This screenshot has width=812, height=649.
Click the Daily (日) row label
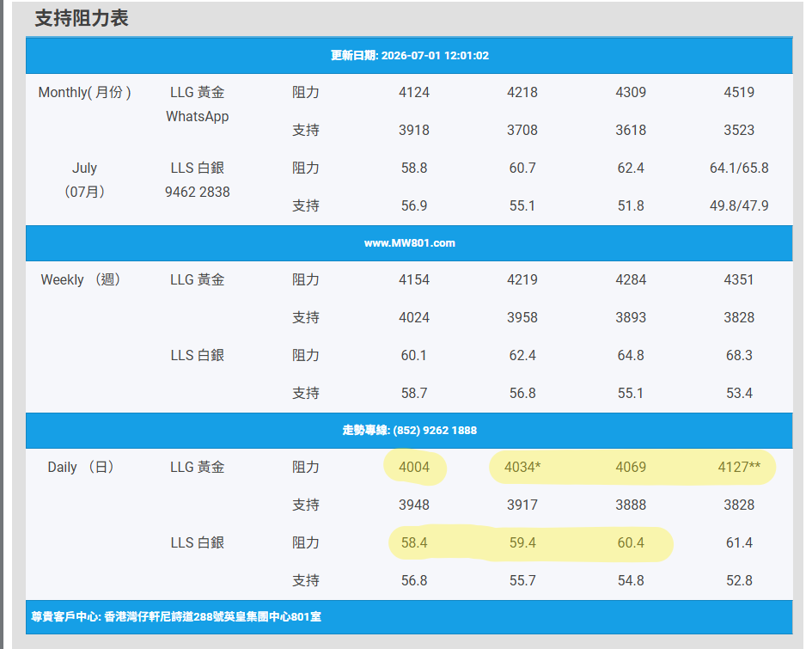tap(81, 468)
